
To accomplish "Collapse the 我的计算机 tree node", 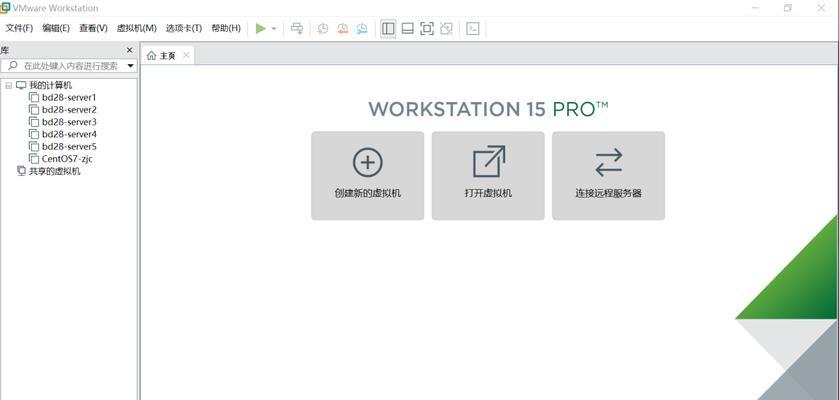I will (x=9, y=86).
